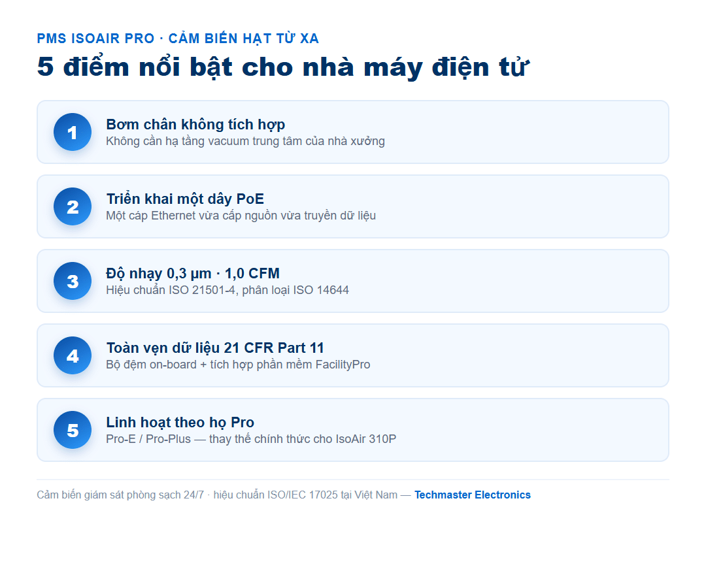The width and height of the screenshot is (706, 588).
Task: Click text 'Bộ đệm on-board + tích hợp phần mềm FacilityPro'
Action: click(x=238, y=365)
